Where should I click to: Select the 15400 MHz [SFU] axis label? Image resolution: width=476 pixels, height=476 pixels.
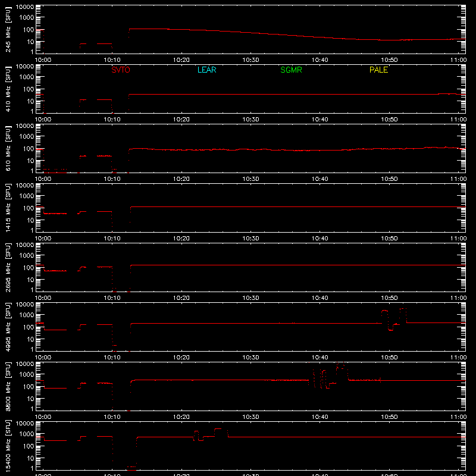(8, 446)
